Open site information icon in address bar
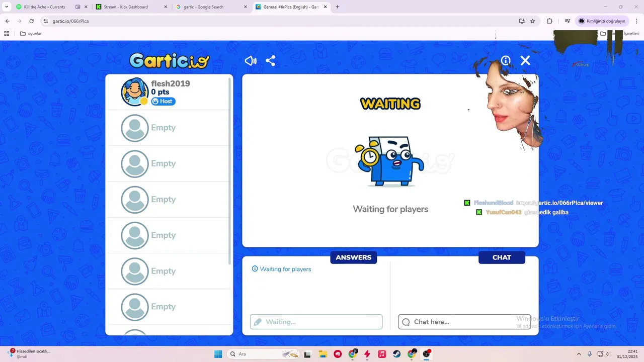The height and width of the screenshot is (362, 644). pyautogui.click(x=46, y=21)
